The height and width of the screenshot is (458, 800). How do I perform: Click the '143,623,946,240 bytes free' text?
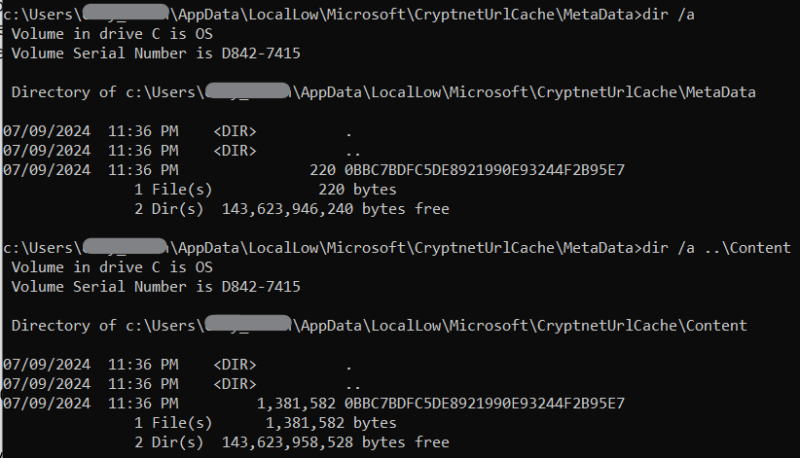tap(335, 209)
